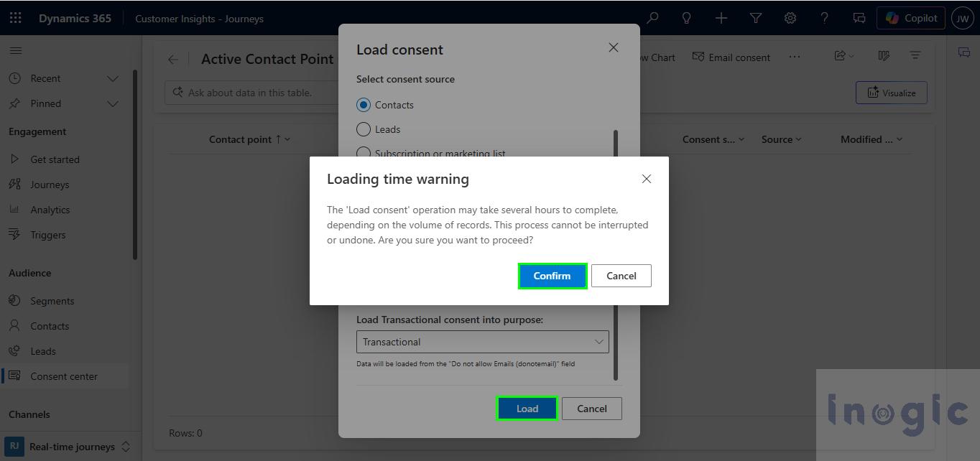
Task: Click the Engagement section heading
Action: pos(37,131)
